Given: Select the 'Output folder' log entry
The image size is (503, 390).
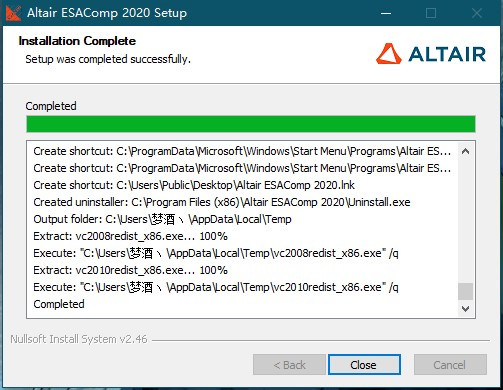Looking at the screenshot, I should pos(162,219).
